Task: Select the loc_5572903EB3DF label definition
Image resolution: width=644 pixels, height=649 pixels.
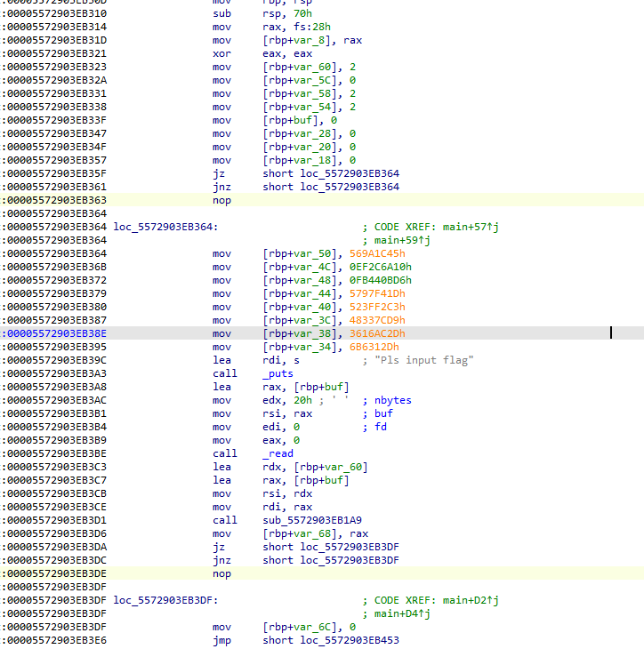Action: click(164, 600)
